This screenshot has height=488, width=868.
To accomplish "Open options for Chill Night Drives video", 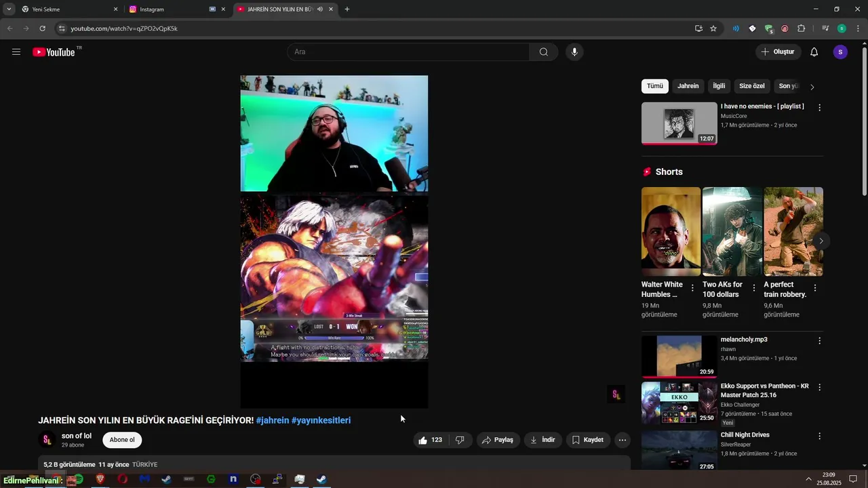I will [x=819, y=436].
